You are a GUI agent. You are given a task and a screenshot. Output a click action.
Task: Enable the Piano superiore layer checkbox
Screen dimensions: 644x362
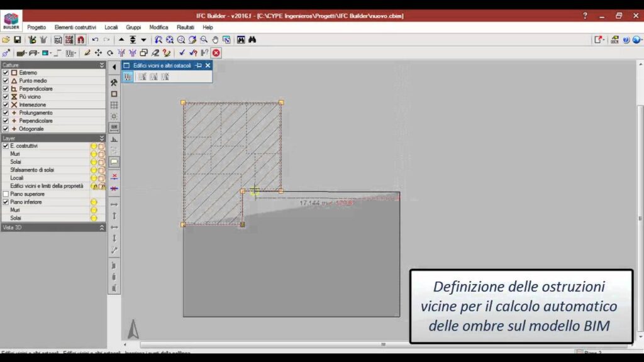(6, 194)
